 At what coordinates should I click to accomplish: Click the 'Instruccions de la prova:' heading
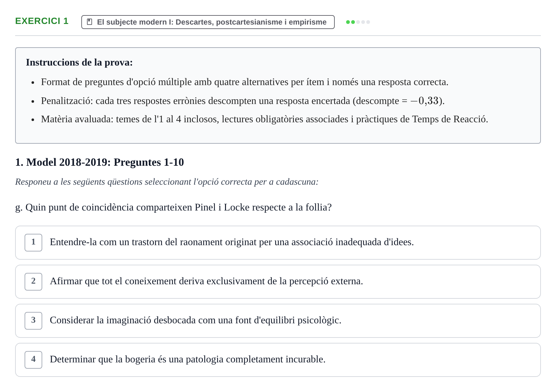(x=79, y=62)
